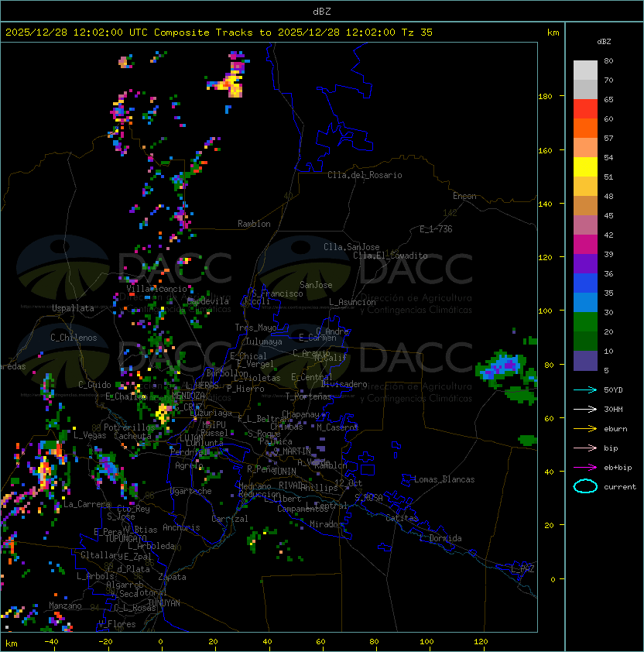Click the 'L_Asuncion' map label
The image size is (644, 652).
(352, 302)
